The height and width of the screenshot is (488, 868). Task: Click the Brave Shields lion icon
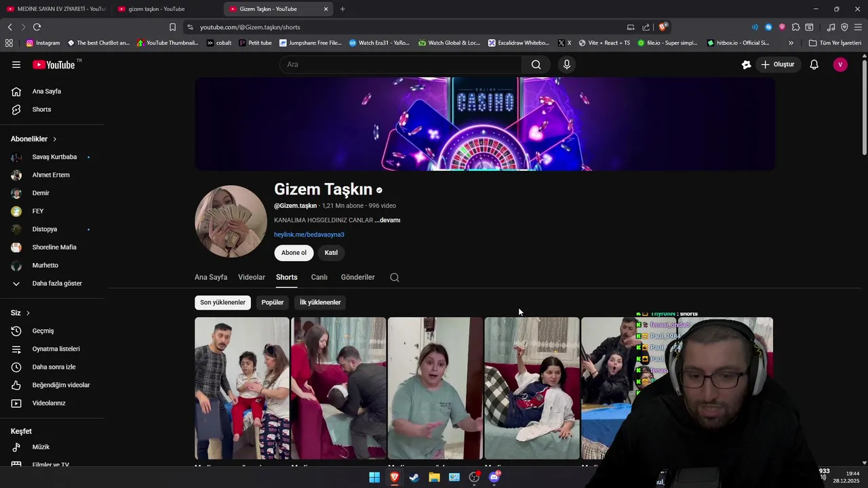[663, 27]
